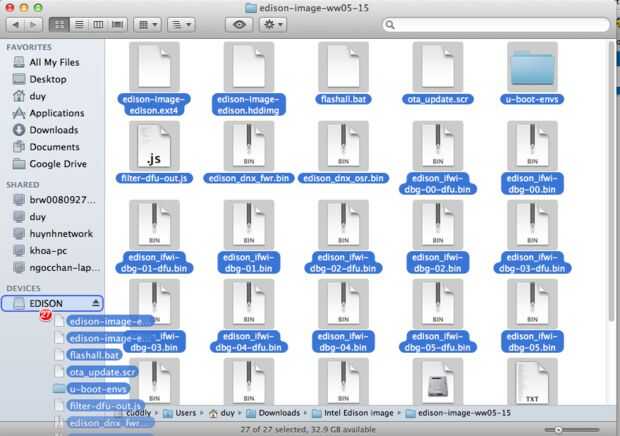620x436 pixels.
Task: Click the folder proxy icon in title bar
Action: click(250, 8)
